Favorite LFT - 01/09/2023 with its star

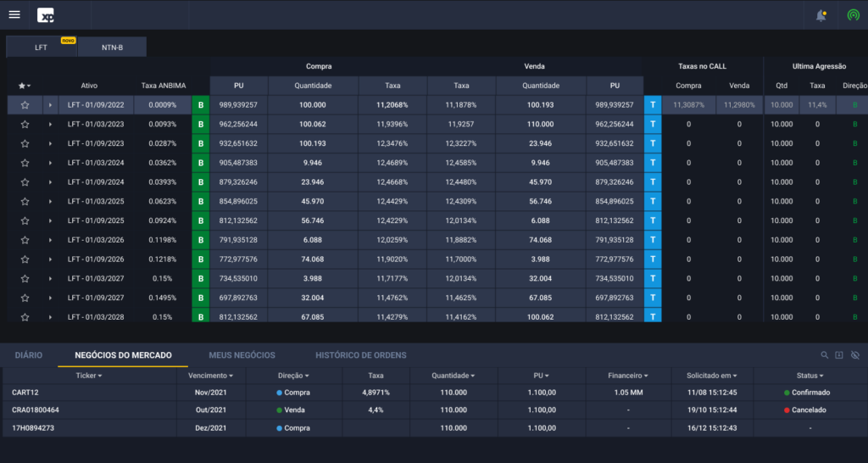pos(25,143)
